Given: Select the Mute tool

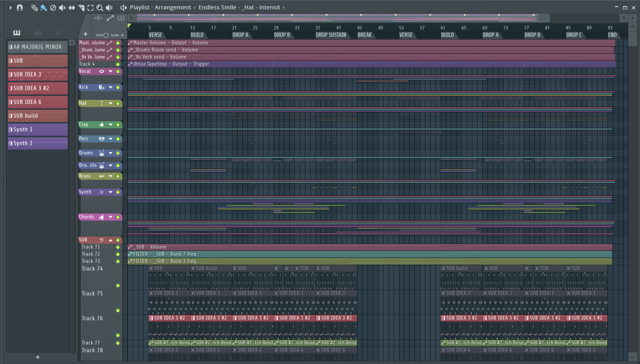Looking at the screenshot, I should [x=62, y=8].
